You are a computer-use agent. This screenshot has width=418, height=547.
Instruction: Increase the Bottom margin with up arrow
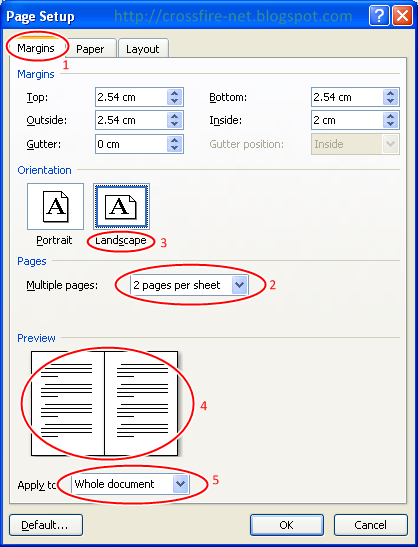pos(390,93)
